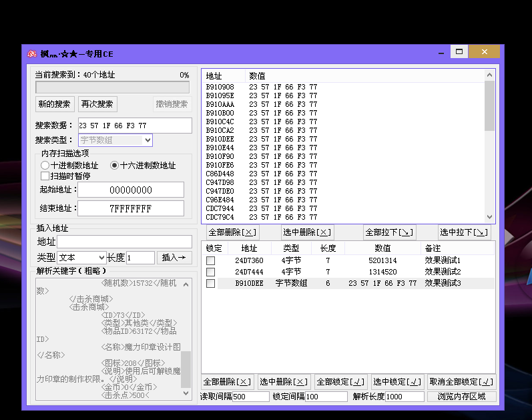This screenshot has width=532, height=420.
Task: Click the 解析长度 field showing 1000
Action: (x=405, y=397)
